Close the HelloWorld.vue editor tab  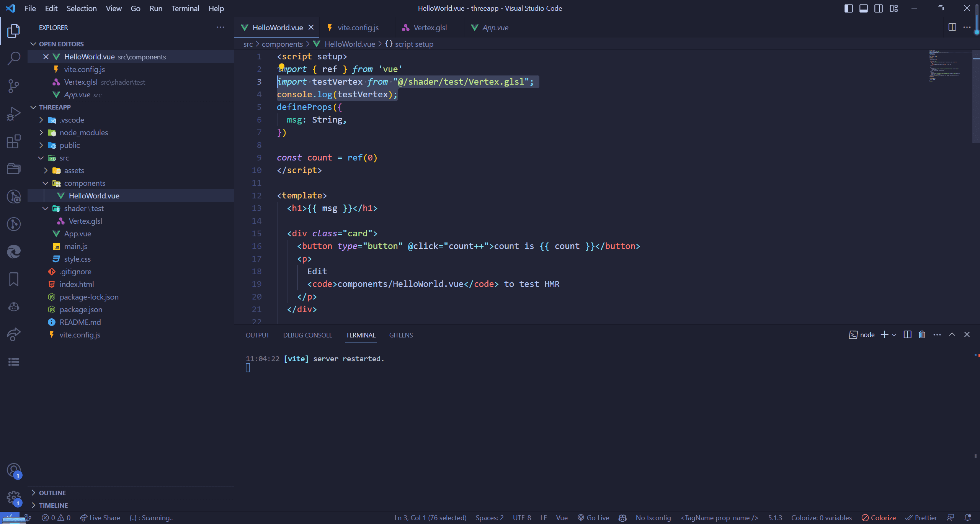[x=311, y=27]
